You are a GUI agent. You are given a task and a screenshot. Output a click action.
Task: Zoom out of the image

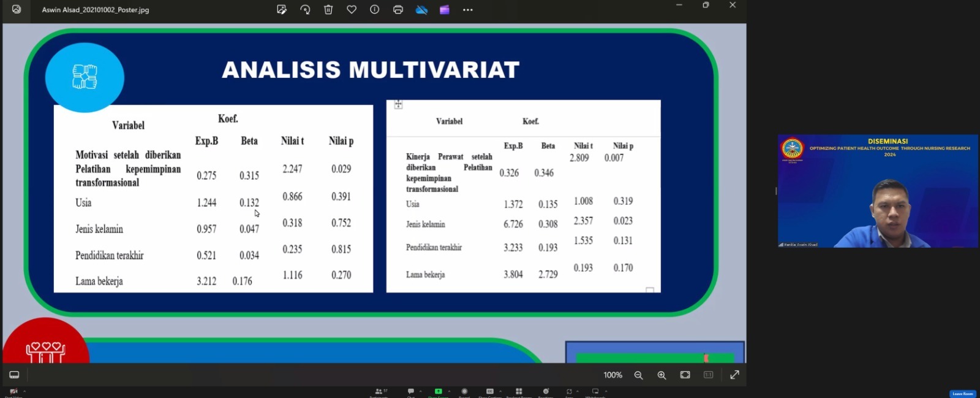point(638,375)
